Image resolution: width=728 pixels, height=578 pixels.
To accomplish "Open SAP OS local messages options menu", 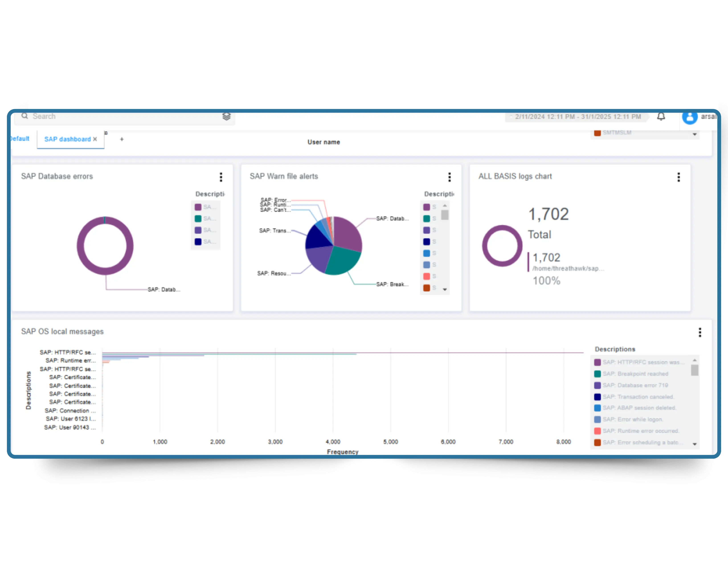I will click(700, 332).
